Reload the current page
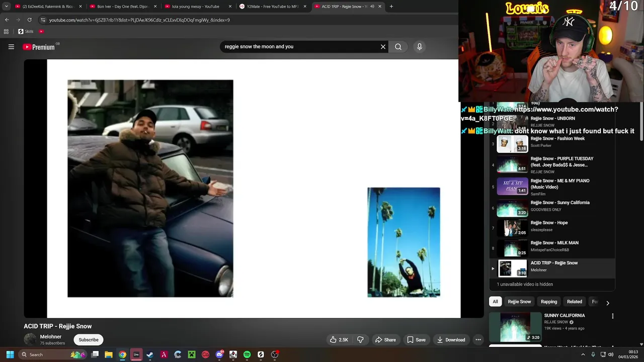Screen dimensions: 644x362 (x=29, y=20)
